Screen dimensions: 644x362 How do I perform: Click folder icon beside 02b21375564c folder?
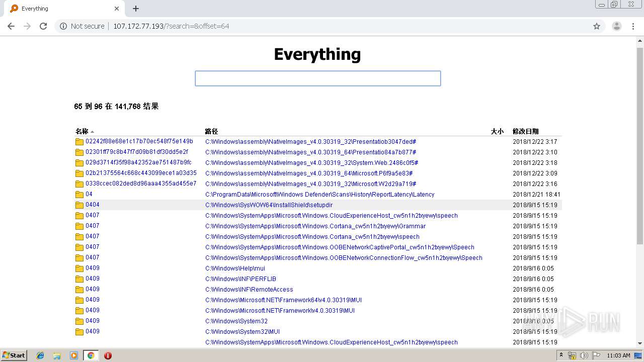point(79,173)
